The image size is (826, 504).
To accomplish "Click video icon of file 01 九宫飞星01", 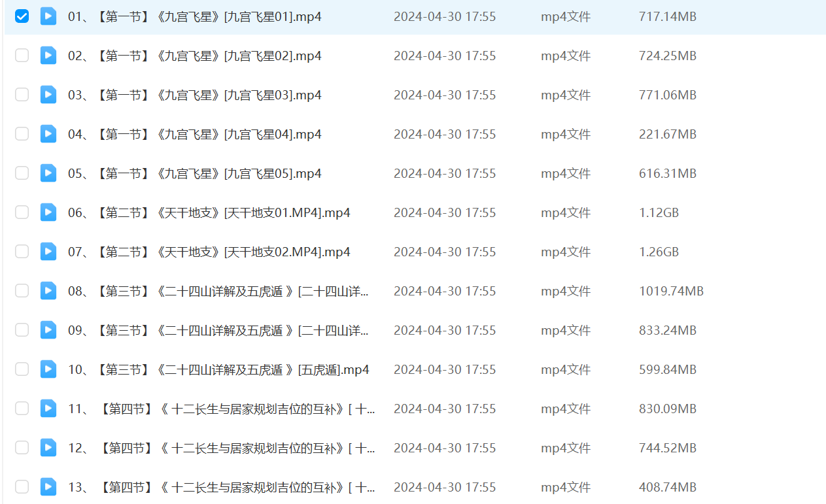I will (48, 16).
